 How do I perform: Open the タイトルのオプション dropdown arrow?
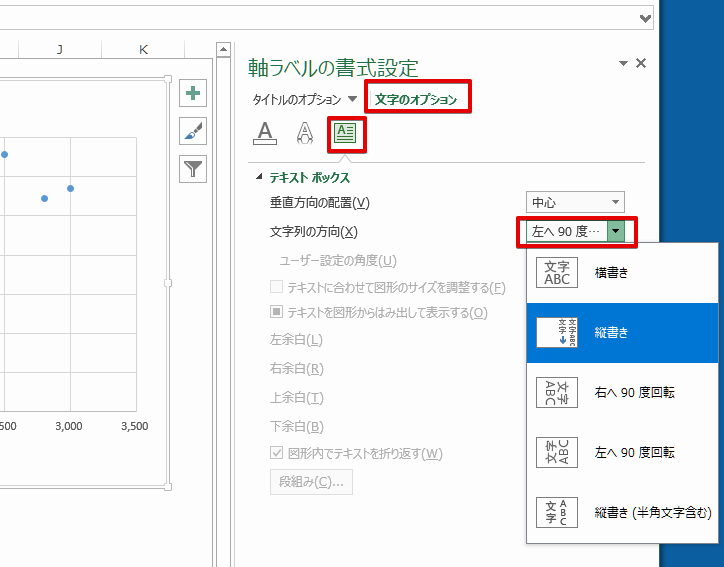(x=352, y=99)
